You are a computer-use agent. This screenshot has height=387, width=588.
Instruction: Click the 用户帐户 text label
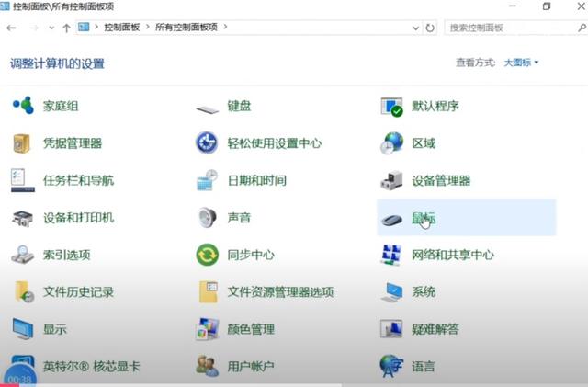(251, 367)
